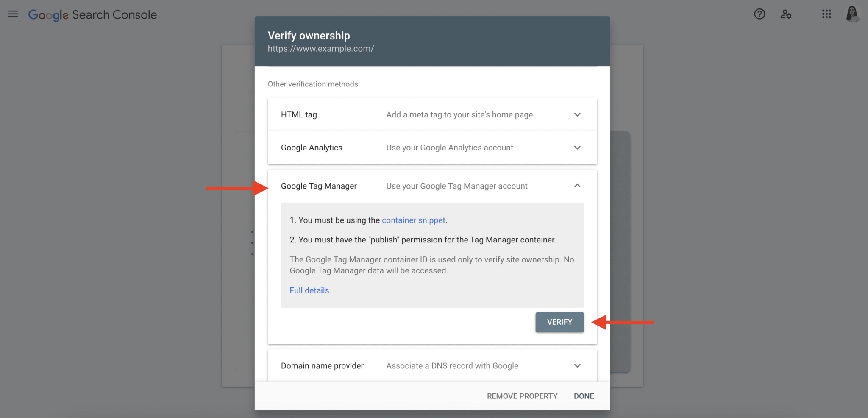Open the container snippet link
The height and width of the screenshot is (418, 868).
[413, 220]
